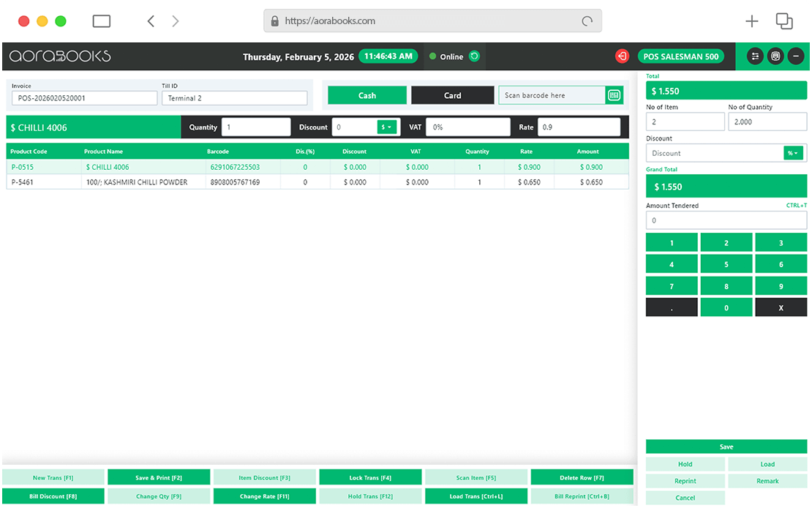Open the settings sliders icon
The width and height of the screenshot is (812, 508).
pyautogui.click(x=755, y=56)
